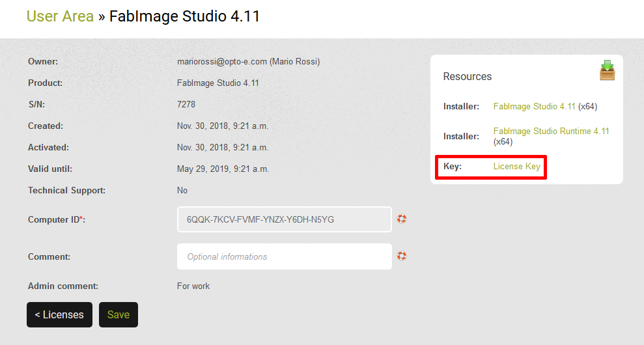
Task: Click the Comment optional informations field
Action: pos(284,256)
